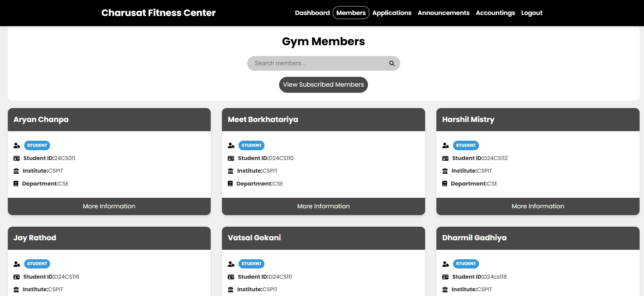Click the Charusat Fitness Center title
Viewport: 644px width, 296px height.
[x=159, y=13]
